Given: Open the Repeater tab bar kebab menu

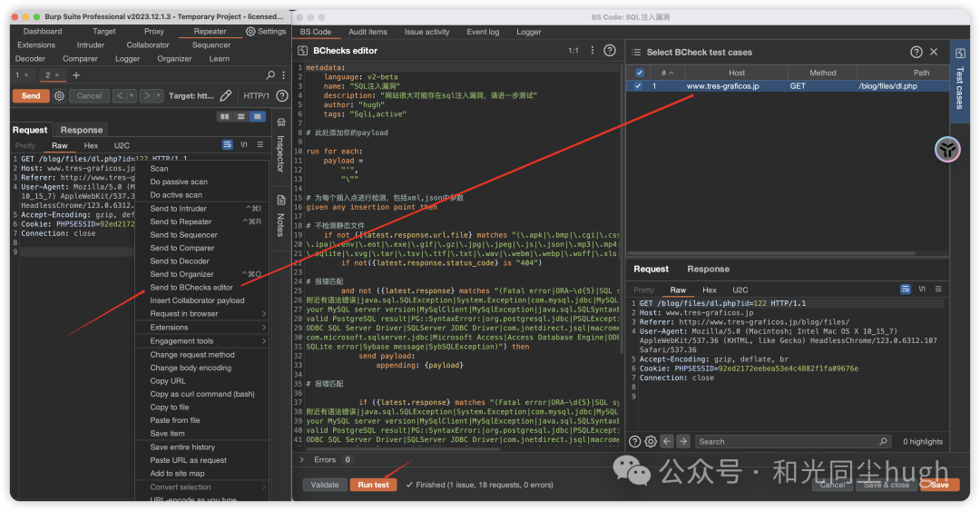Looking at the screenshot, I should (283, 75).
